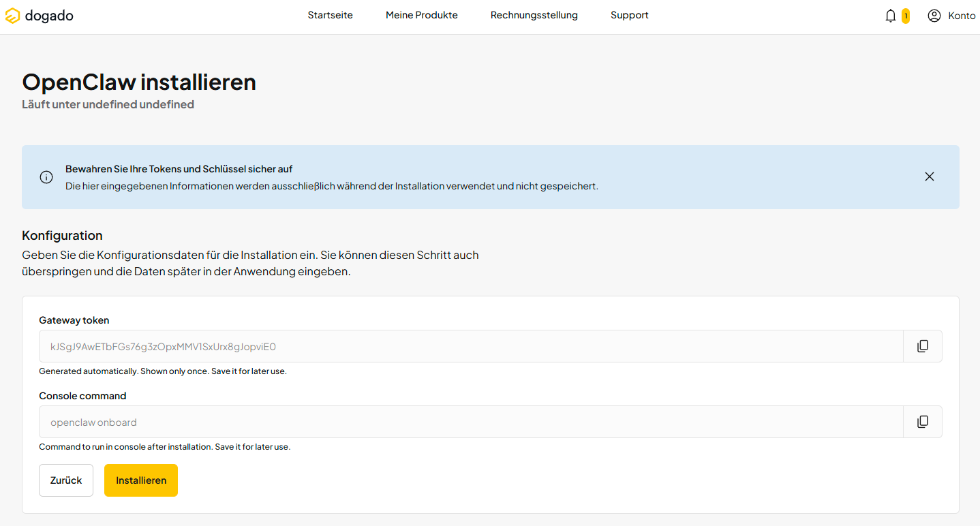Screen dimensions: 980x526
Task: Click the yellow notification count badge
Action: coord(906,16)
